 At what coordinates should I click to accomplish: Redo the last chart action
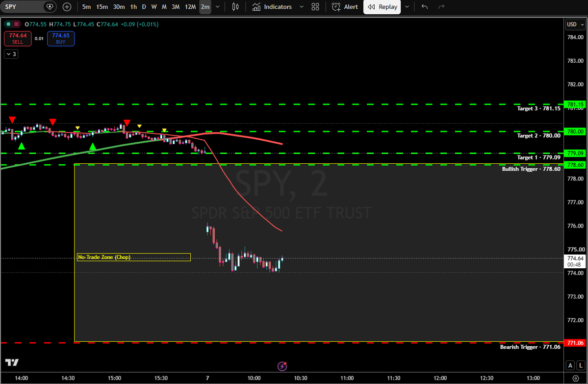coord(441,7)
